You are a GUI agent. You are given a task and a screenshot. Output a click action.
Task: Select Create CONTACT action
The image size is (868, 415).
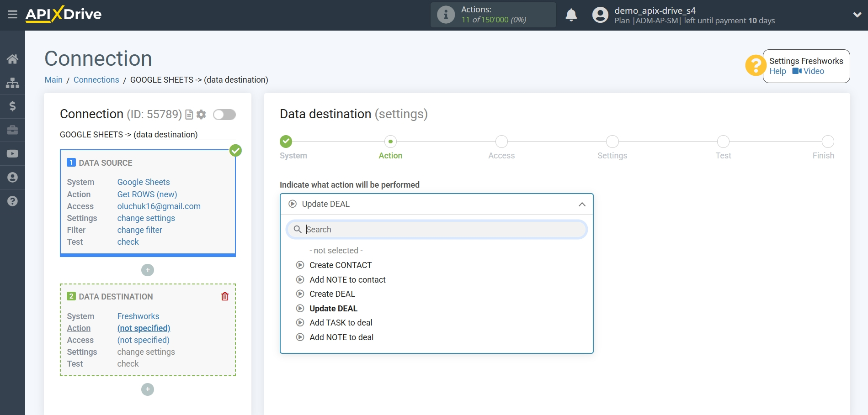tap(341, 265)
